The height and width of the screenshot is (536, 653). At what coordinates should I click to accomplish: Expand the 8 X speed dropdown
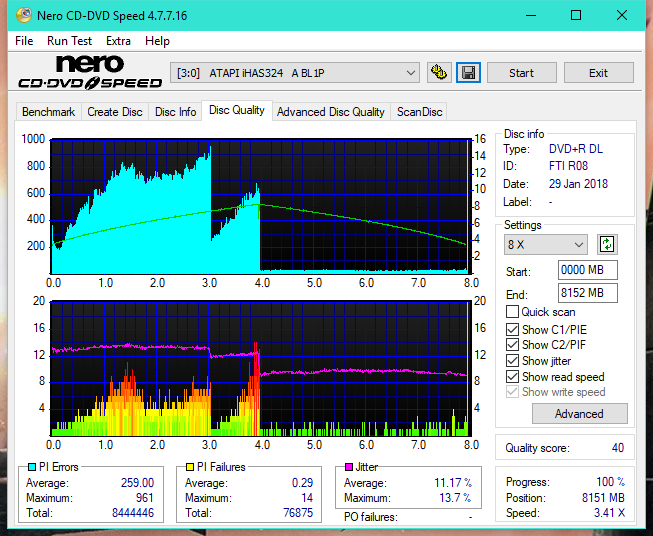pyautogui.click(x=546, y=244)
